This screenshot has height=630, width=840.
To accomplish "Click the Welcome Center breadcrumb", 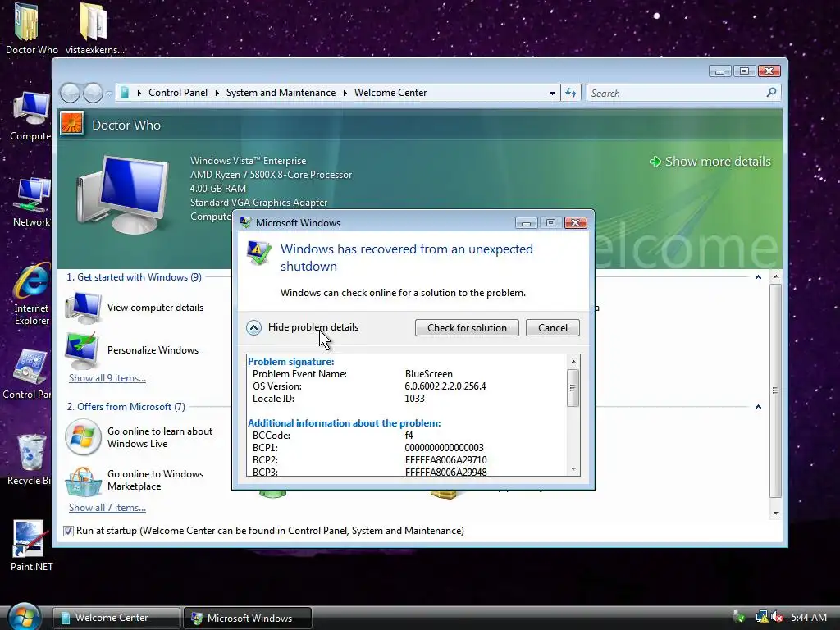I will [x=390, y=93].
